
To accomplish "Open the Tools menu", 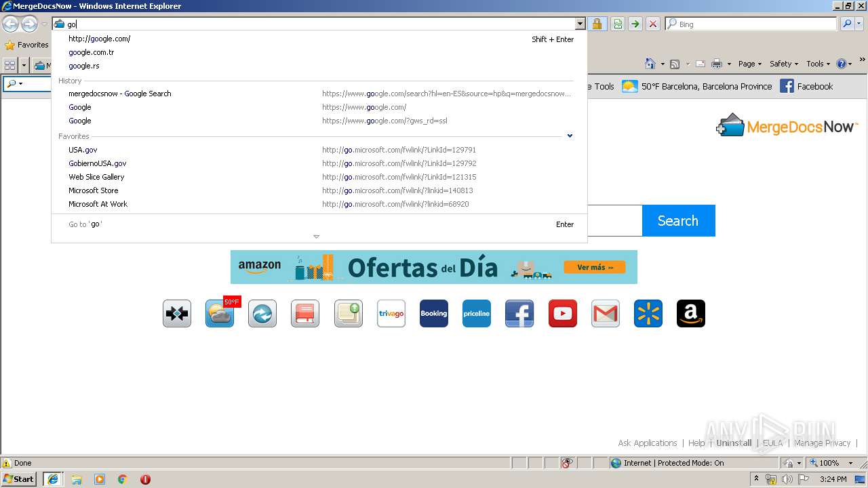I will (x=818, y=64).
